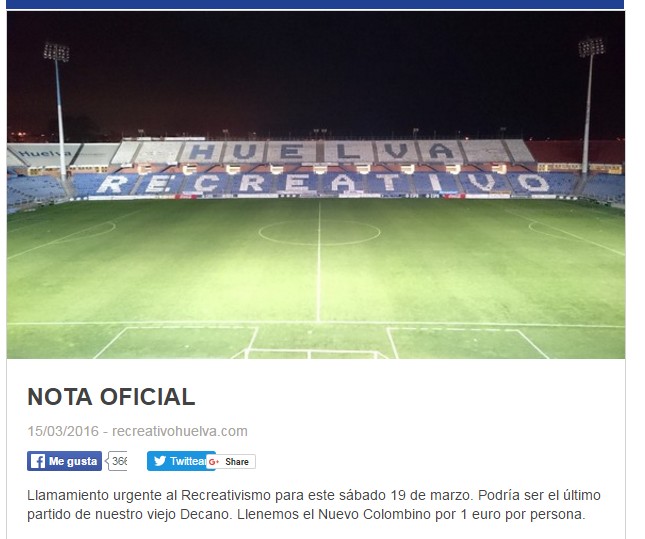
Task: Click the NOTA OFICIAL headline
Action: (111, 397)
